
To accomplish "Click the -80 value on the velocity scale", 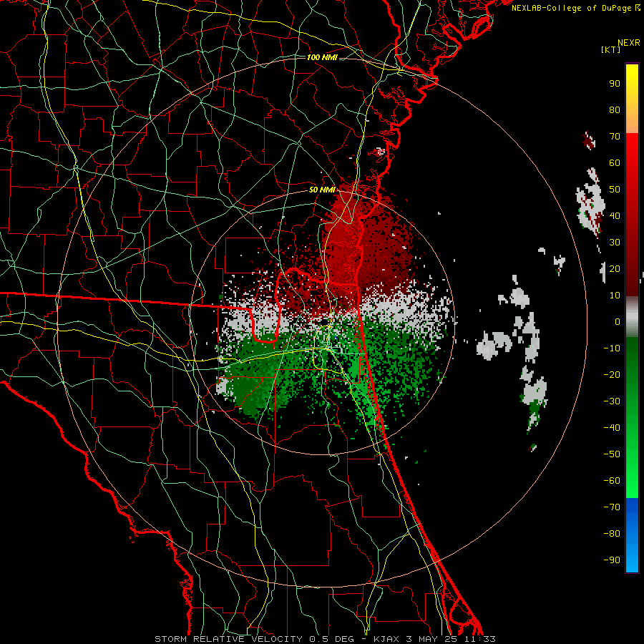I will pos(612,534).
